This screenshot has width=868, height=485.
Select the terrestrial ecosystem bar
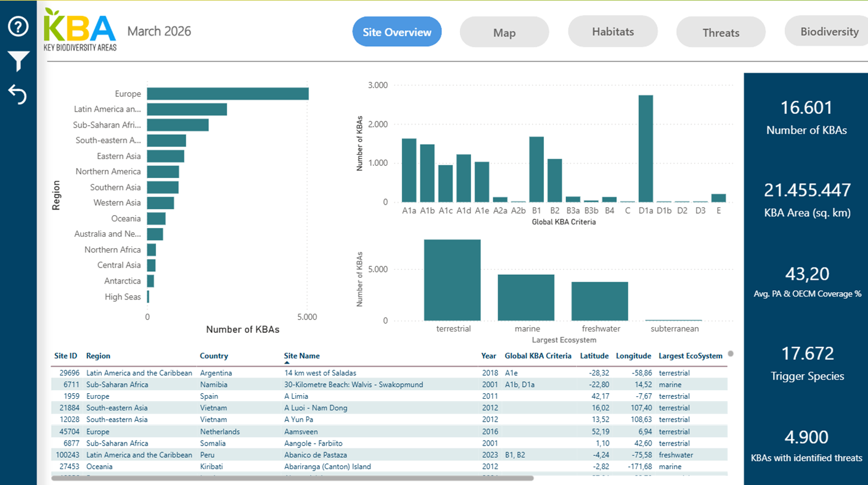click(452, 280)
